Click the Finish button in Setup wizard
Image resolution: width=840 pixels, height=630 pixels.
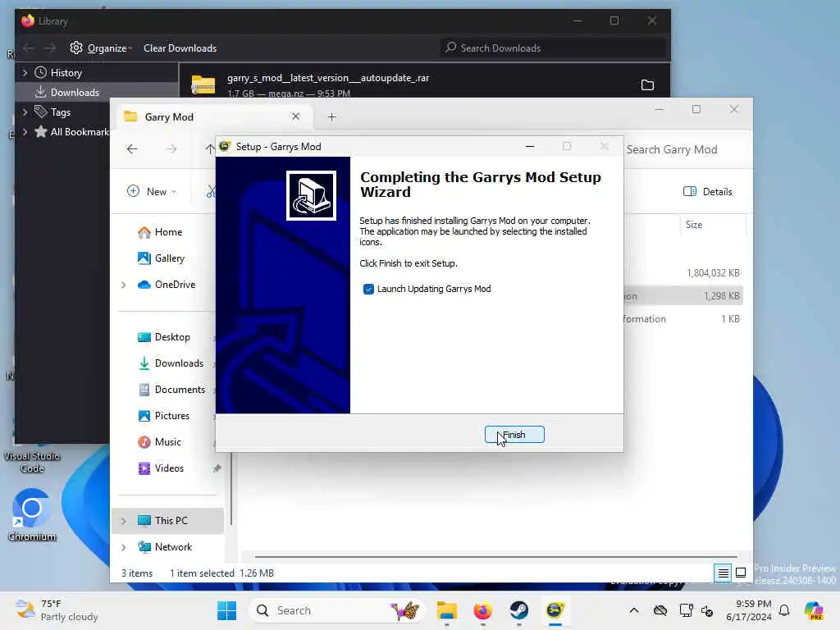point(514,435)
